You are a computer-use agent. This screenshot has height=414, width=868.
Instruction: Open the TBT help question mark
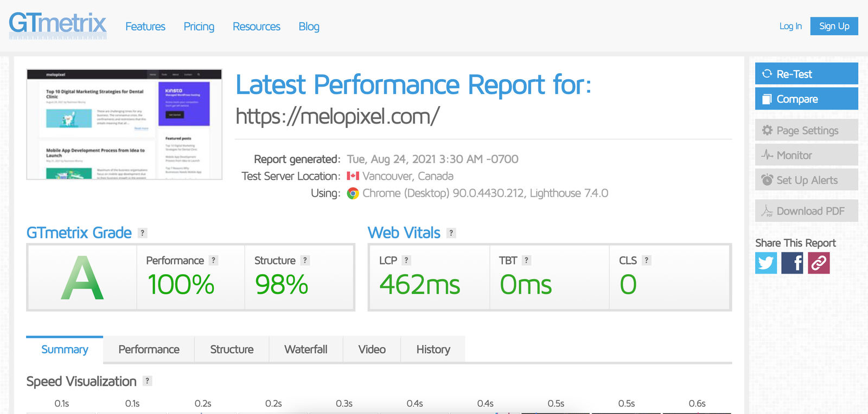(526, 261)
